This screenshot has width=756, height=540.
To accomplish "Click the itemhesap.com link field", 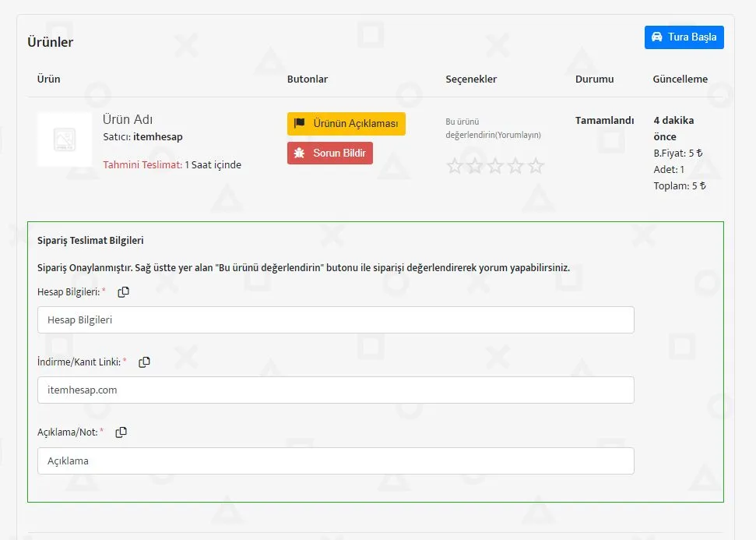I will click(336, 390).
